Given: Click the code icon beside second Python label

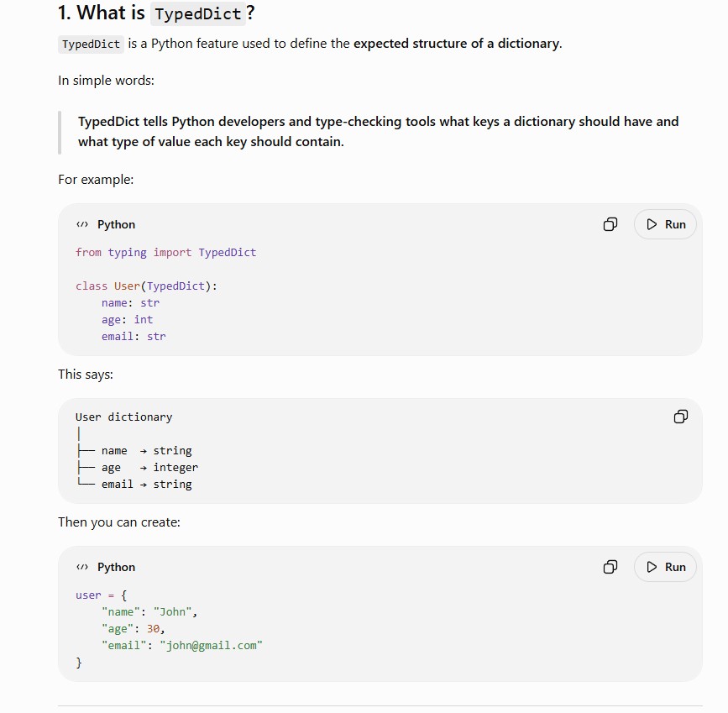Looking at the screenshot, I should pos(82,567).
